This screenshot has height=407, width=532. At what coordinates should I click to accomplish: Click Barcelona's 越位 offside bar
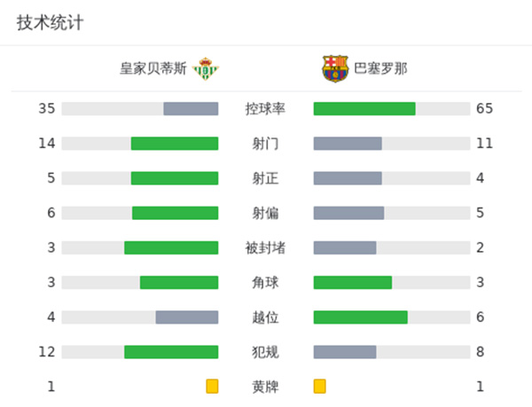(x=391, y=317)
